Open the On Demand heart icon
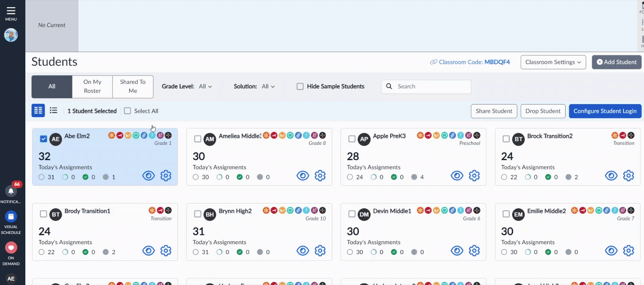644x285 pixels. (11, 248)
